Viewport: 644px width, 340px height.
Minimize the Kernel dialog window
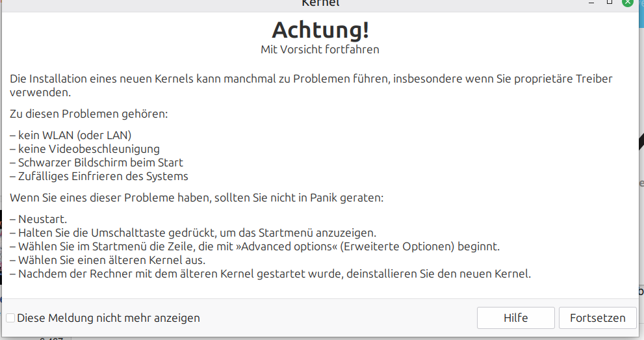(x=591, y=3)
